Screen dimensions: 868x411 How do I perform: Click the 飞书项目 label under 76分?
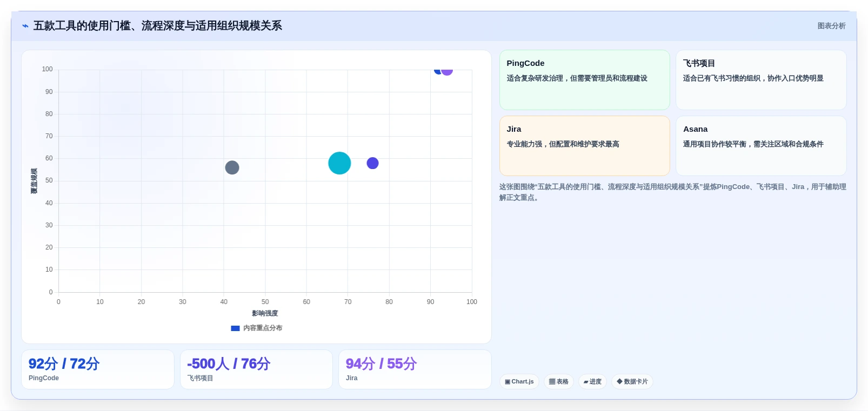[201, 378]
